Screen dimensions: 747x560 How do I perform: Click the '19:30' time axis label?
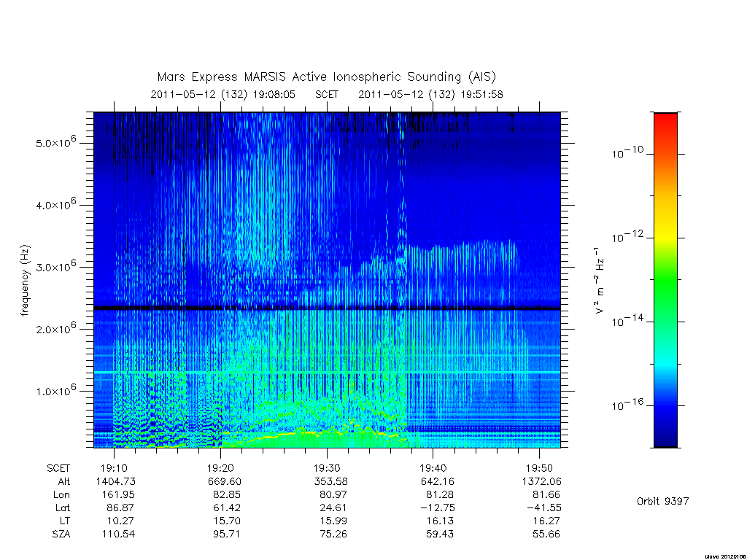click(327, 469)
